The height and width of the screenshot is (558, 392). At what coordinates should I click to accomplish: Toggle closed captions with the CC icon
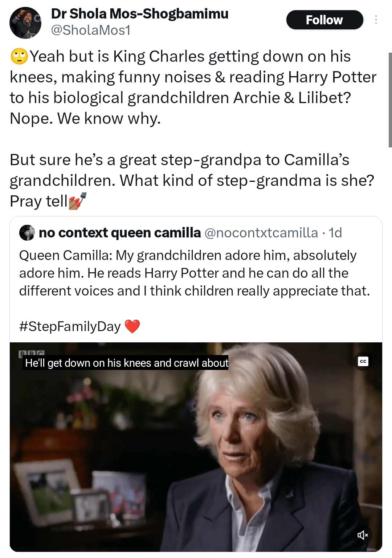pos(363,361)
